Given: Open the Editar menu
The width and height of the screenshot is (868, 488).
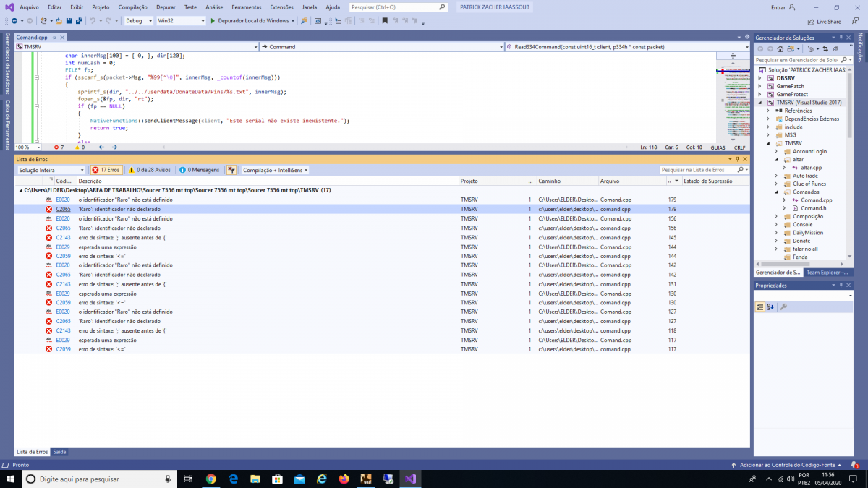Looking at the screenshot, I should (55, 7).
